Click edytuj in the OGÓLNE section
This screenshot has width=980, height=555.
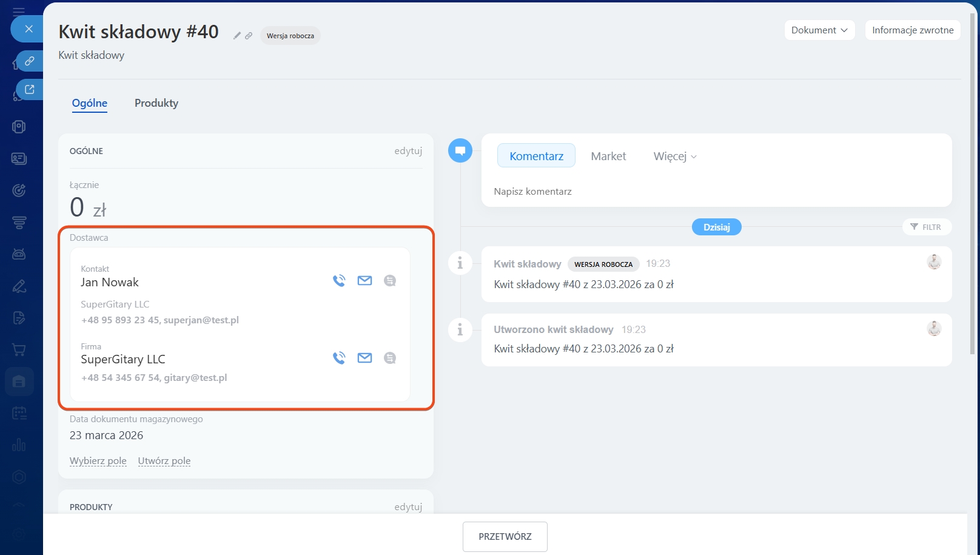pos(408,151)
